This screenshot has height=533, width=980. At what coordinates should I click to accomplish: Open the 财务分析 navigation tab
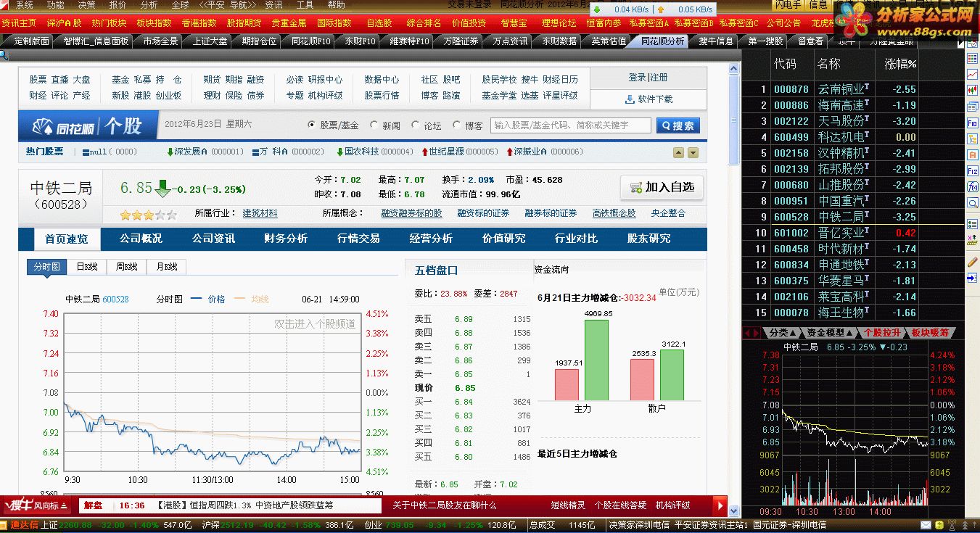tap(286, 239)
